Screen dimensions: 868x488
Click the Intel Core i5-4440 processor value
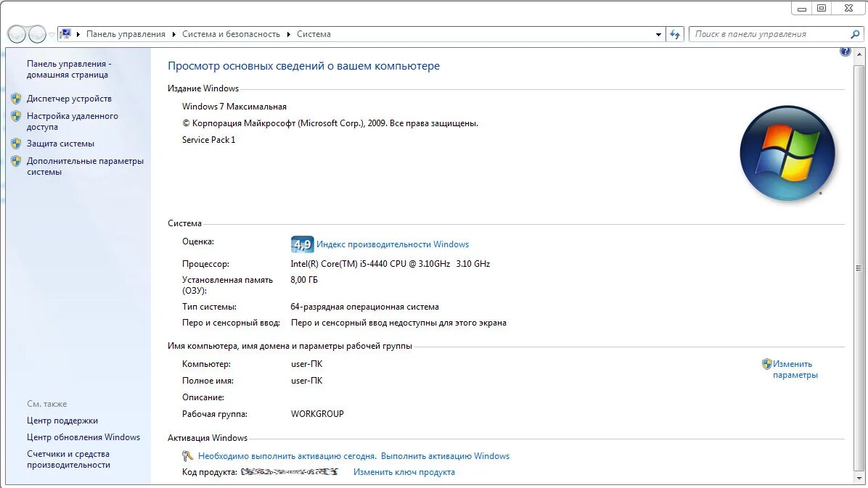point(390,264)
